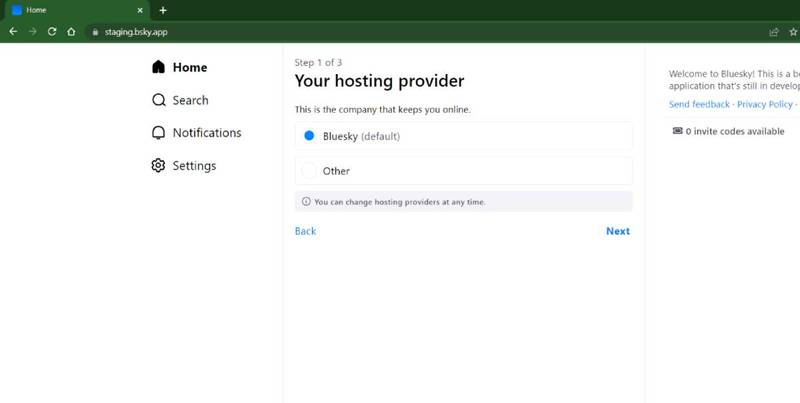Screen dimensions: 800x403
Task: Go back with browser back arrow
Action: (x=13, y=32)
